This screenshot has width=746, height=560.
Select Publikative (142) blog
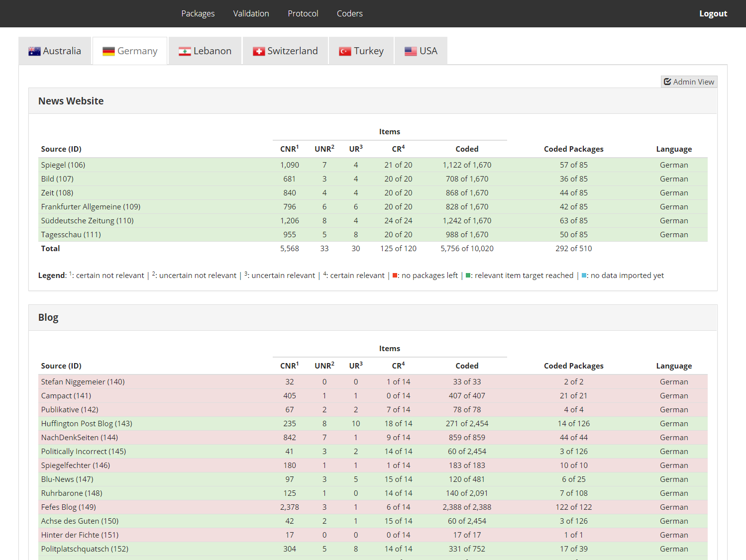coord(373,409)
